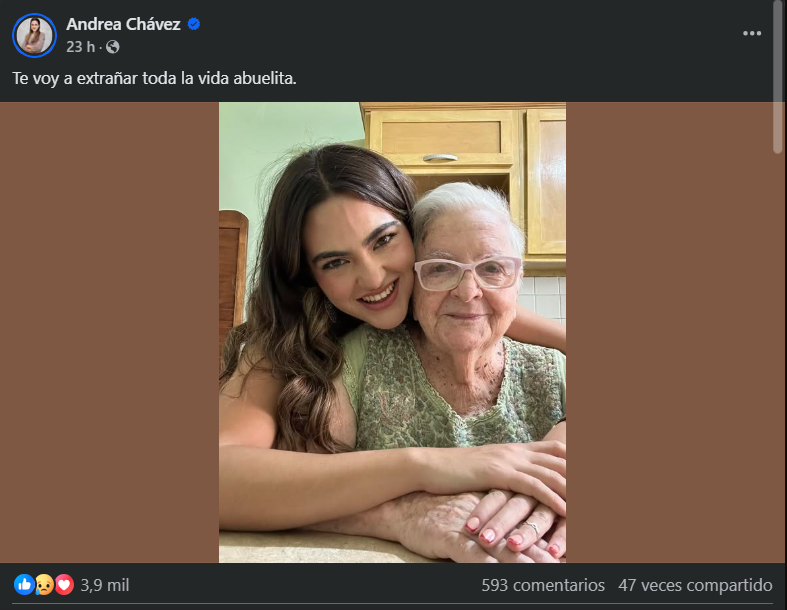Image resolution: width=787 pixels, height=610 pixels.
Task: Click the post's vertical scrollbar thumb
Action: coord(778,75)
